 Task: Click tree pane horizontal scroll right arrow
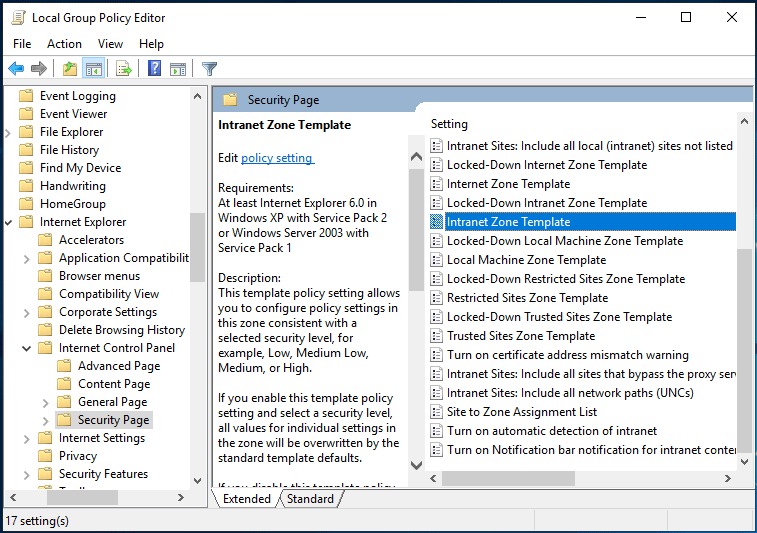click(x=181, y=497)
